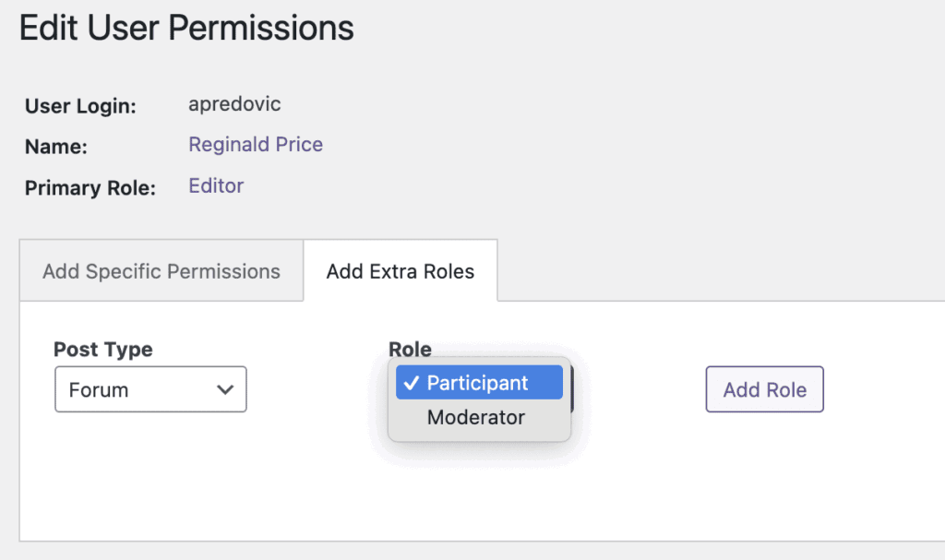The height and width of the screenshot is (560, 945).
Task: Click the checkmark beside Participant
Action: pyautogui.click(x=413, y=381)
